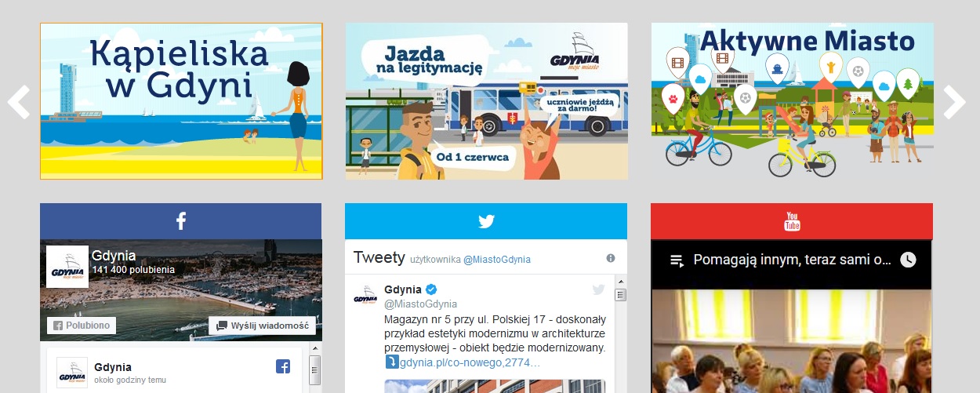Viewport: 980px width, 393px height.
Task: Click Wyślij wiadomość button
Action: click(262, 326)
